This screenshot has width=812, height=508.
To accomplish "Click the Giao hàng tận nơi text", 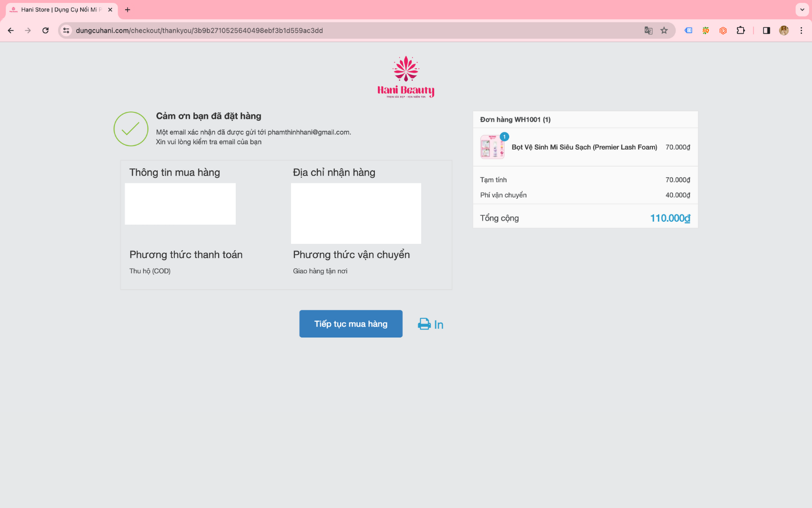I will pos(320,271).
